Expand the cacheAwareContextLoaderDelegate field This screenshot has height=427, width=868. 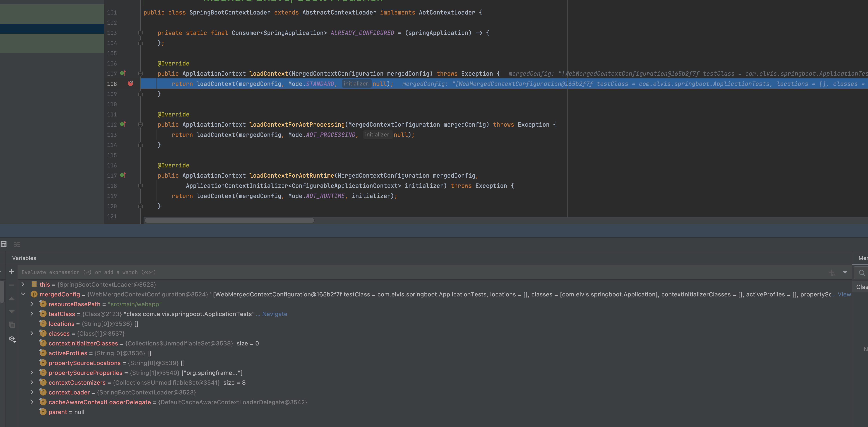pyautogui.click(x=32, y=402)
